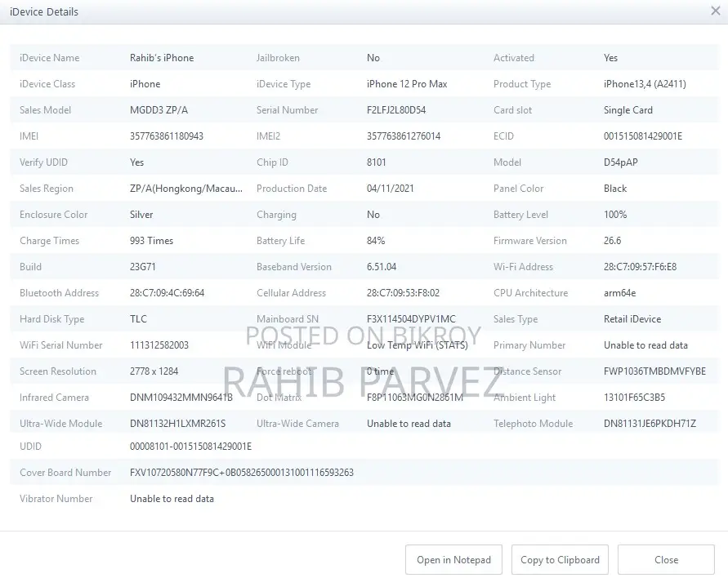
Task: Click the Wi-Fi Address 28:C7:09:57:F6:E8
Action: (640, 267)
